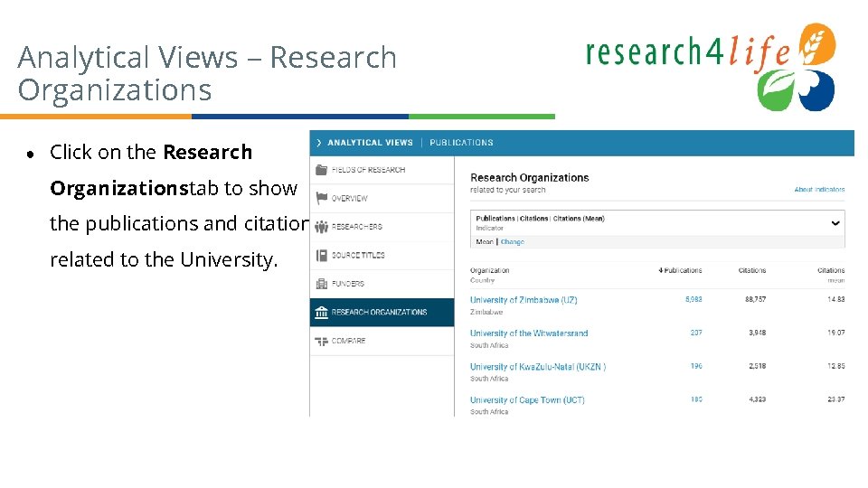Click the research4life logo
The height and width of the screenshot is (488, 868).
711,66
